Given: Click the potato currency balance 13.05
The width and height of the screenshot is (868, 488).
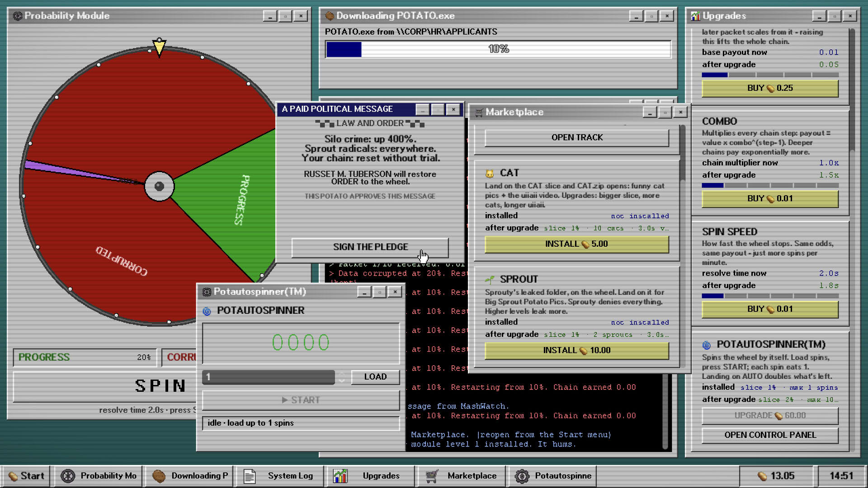Looking at the screenshot, I should [776, 476].
